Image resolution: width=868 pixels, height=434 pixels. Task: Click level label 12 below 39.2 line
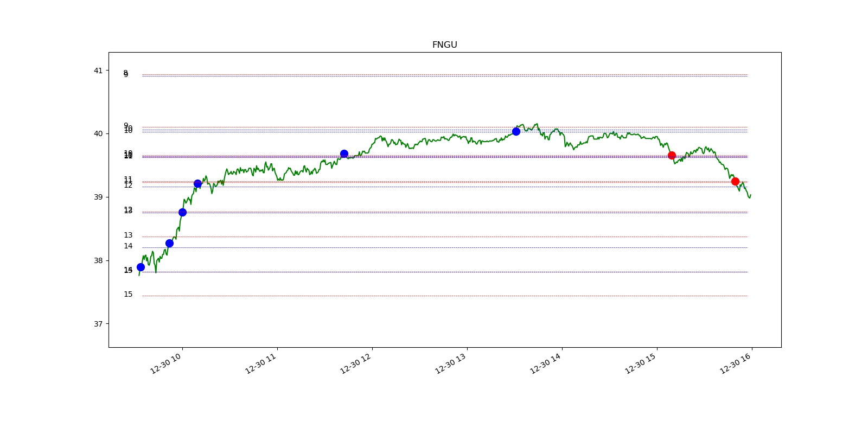click(x=128, y=186)
